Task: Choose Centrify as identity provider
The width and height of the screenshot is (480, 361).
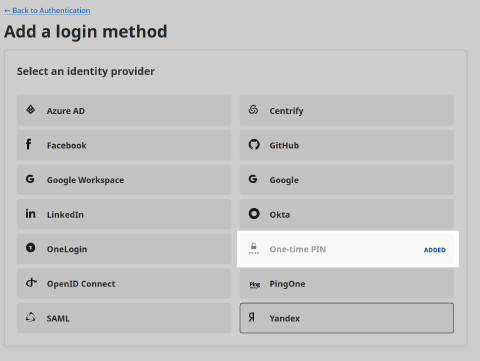Action: 347,111
